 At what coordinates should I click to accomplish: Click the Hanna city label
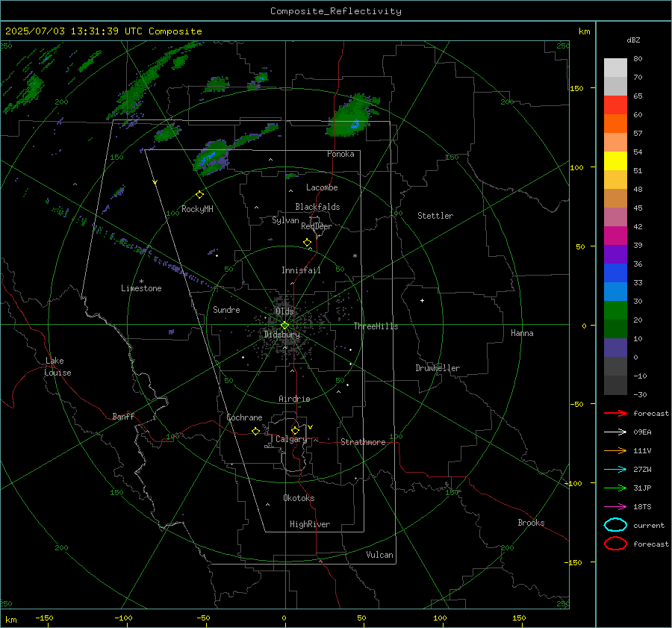click(522, 333)
